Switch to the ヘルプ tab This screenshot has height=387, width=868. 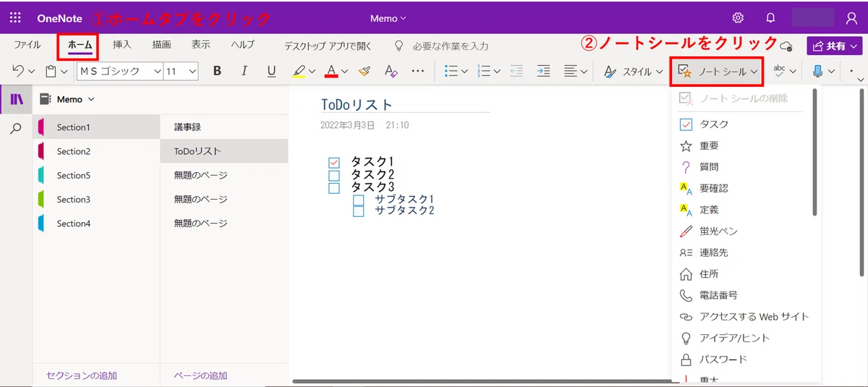pos(242,45)
